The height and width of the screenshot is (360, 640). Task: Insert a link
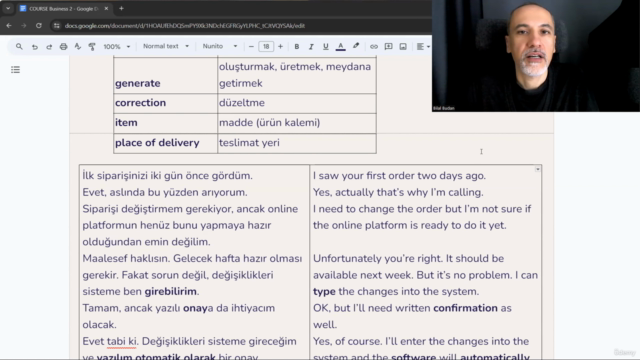click(374, 47)
